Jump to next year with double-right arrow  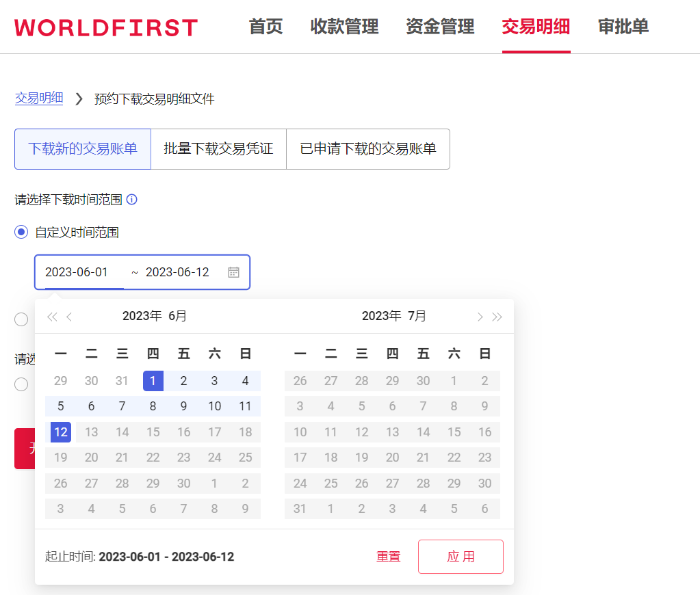(497, 317)
